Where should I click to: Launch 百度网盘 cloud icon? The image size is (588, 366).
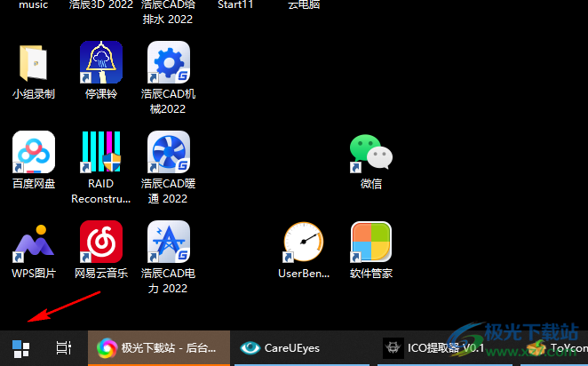point(34,152)
